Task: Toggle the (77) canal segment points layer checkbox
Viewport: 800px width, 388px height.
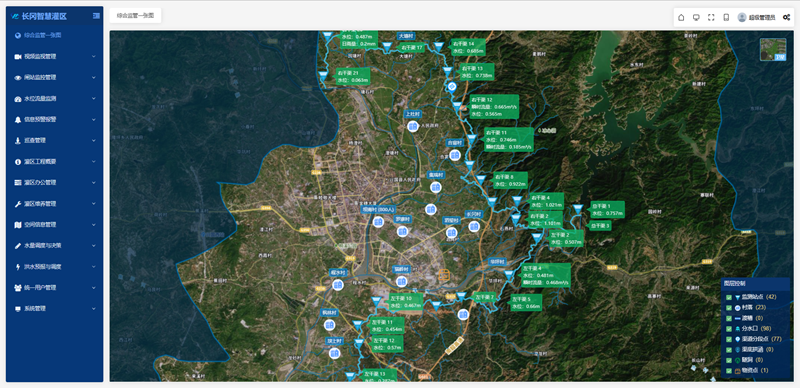Action: click(x=729, y=339)
